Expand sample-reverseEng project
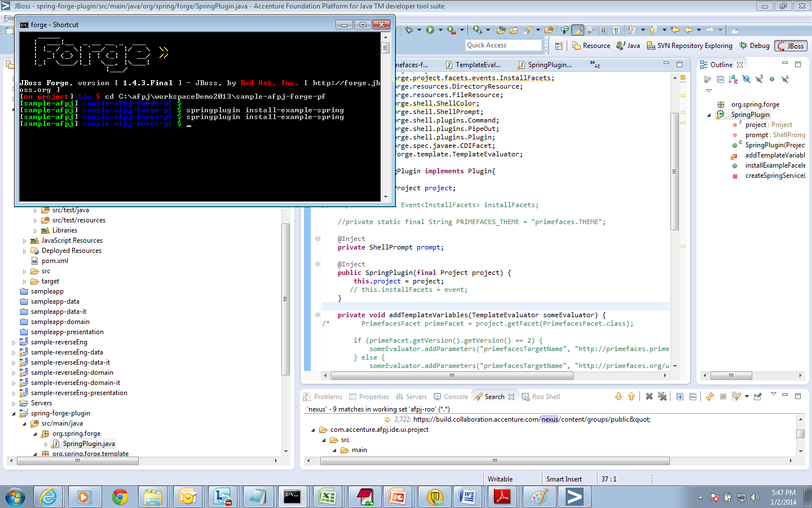 (x=14, y=342)
